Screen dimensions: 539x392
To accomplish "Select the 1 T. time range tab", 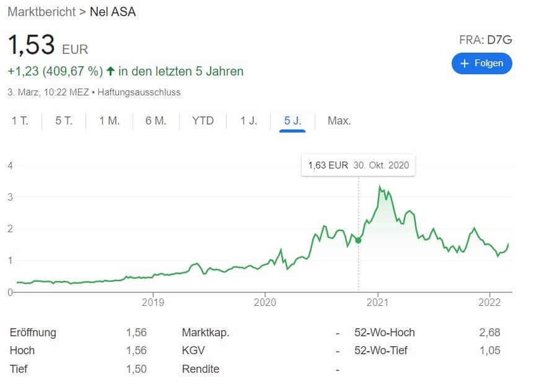I will click(20, 121).
